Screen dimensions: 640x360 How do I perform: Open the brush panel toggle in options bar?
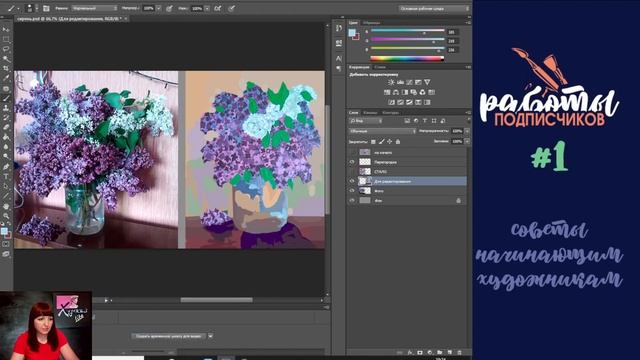[x=46, y=8]
